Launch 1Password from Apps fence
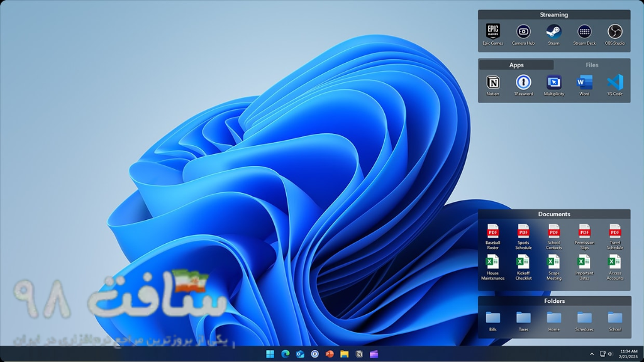 click(x=523, y=85)
